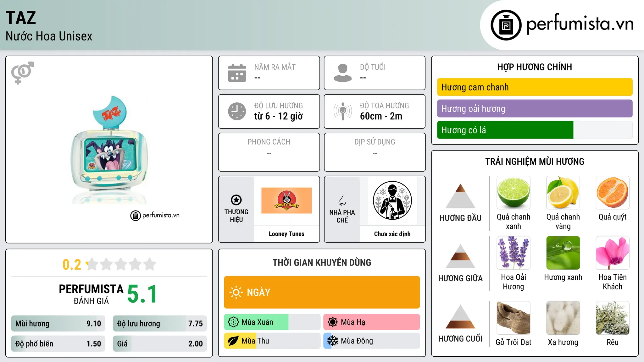Click the Chưa xác định perfumer label
This screenshot has width=644, height=362.
[x=392, y=234]
